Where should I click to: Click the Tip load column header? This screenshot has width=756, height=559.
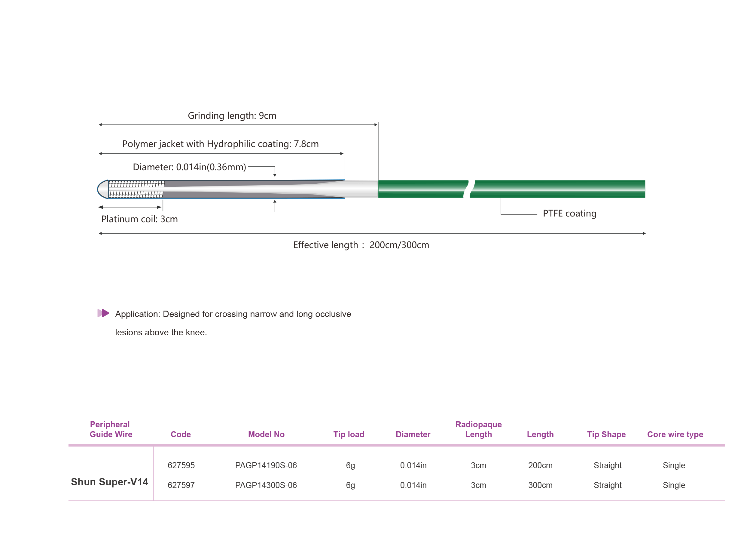coord(349,435)
